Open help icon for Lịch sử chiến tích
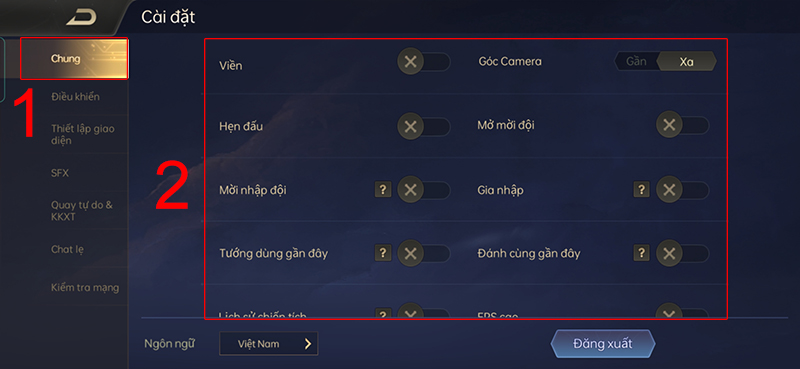800x369 pixels. 383,313
